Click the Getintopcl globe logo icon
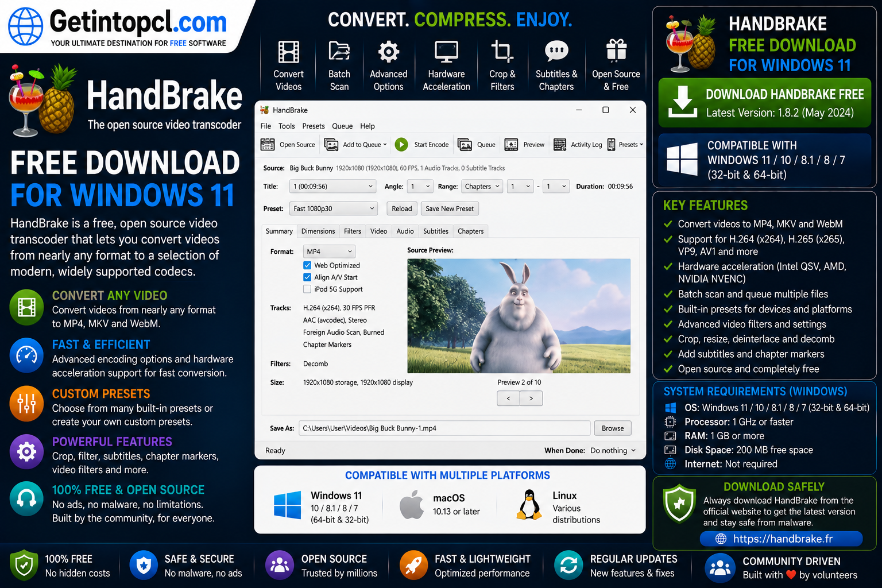The image size is (882, 588). click(25, 26)
